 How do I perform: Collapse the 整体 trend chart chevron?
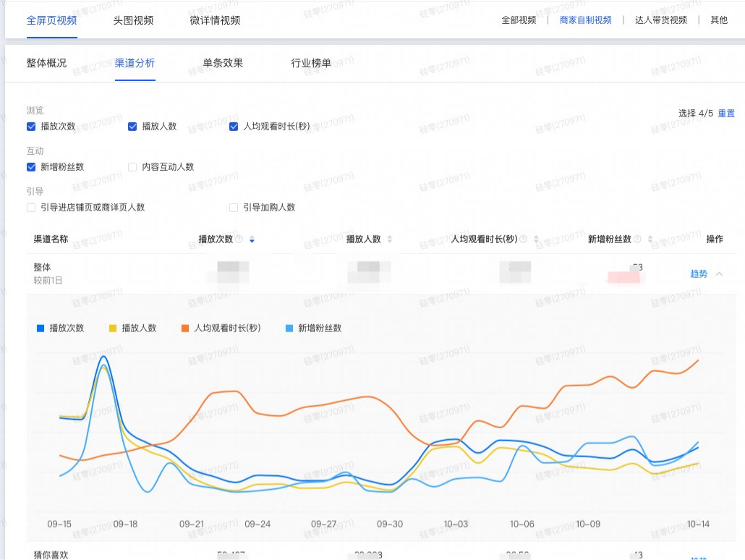(x=719, y=273)
